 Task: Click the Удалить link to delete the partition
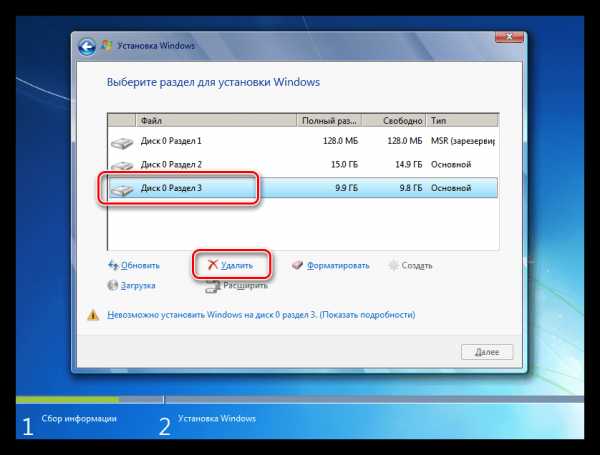click(237, 265)
